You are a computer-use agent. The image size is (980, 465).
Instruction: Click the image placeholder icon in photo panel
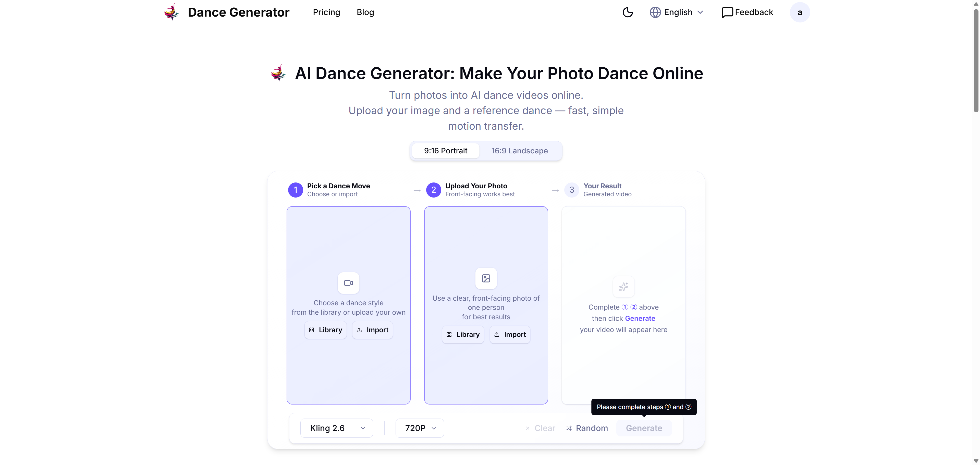[x=486, y=278]
